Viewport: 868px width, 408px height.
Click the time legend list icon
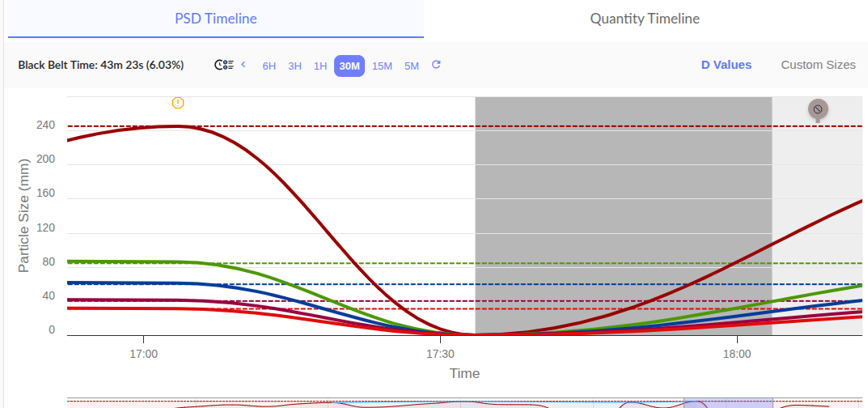tap(223, 65)
